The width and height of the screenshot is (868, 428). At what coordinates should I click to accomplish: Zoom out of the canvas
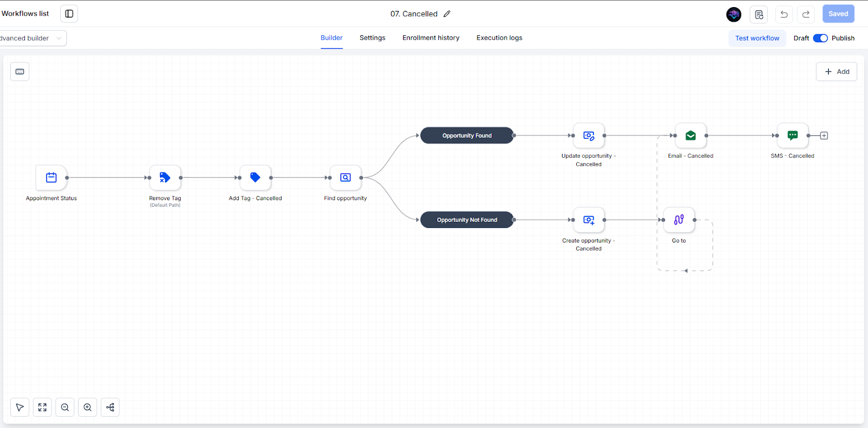(x=65, y=407)
